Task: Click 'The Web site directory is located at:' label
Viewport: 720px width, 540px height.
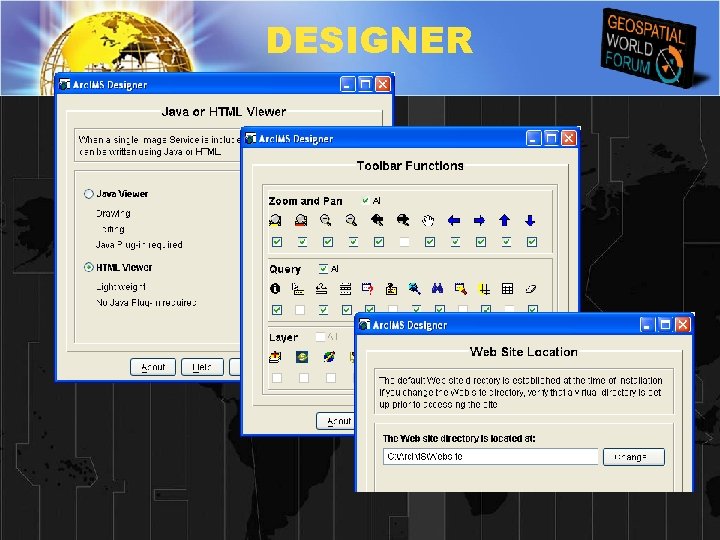Action: (x=459, y=439)
